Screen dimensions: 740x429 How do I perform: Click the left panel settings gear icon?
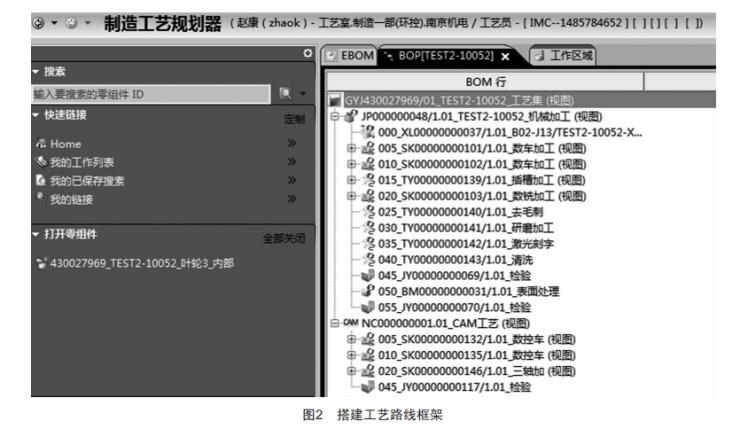coord(308,53)
